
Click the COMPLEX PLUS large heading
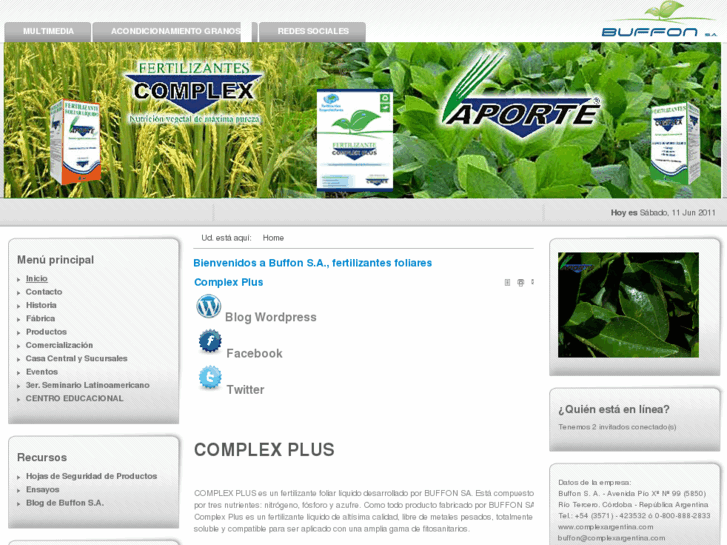pos(264,450)
